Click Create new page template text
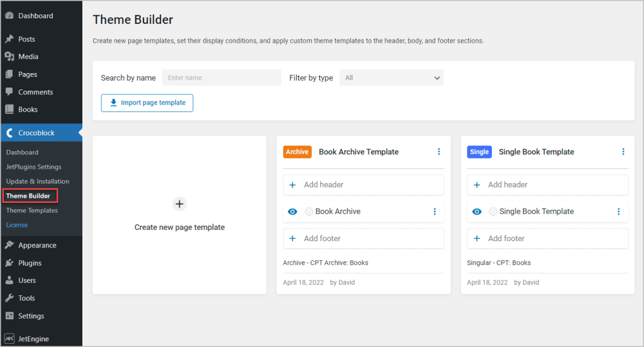 (x=179, y=227)
